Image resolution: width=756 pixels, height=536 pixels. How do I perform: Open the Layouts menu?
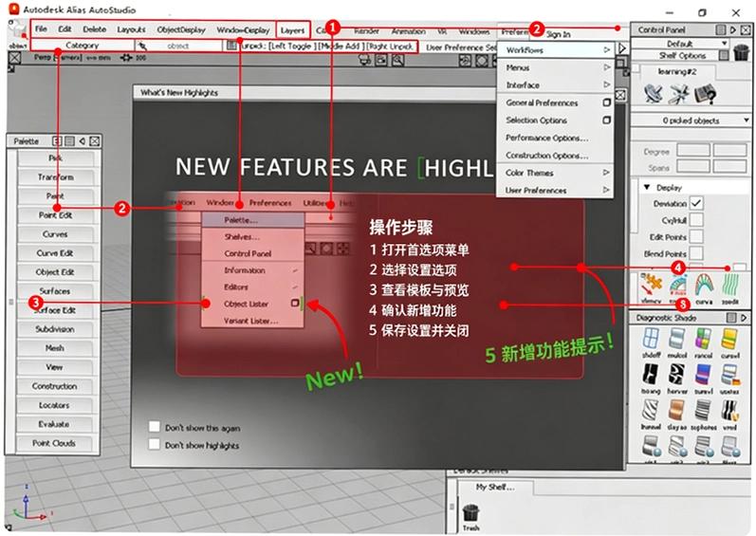click(x=131, y=29)
